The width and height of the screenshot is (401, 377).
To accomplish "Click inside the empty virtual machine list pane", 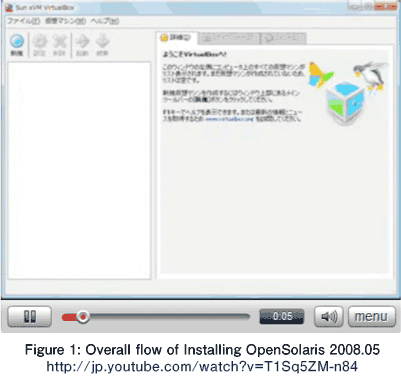I will 79,170.
